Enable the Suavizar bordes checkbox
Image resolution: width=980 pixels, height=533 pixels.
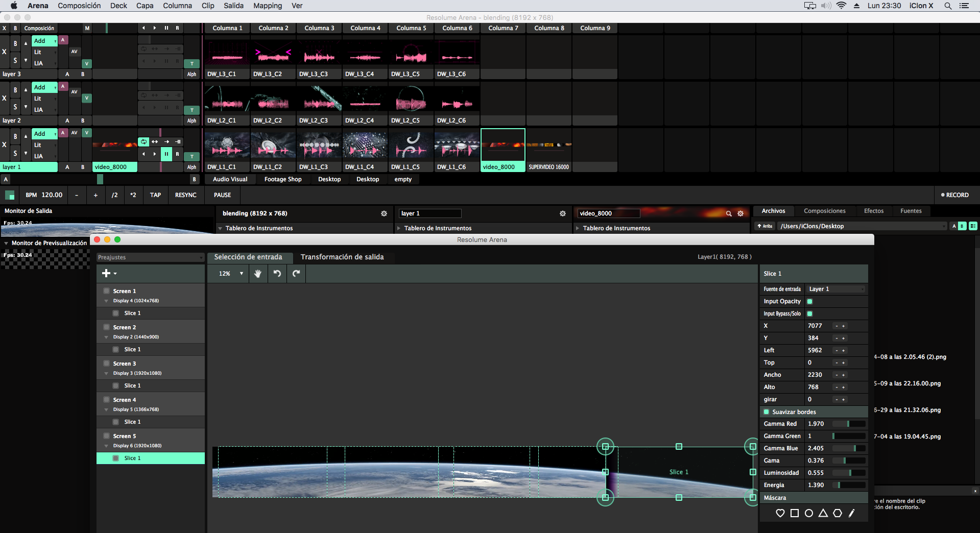point(766,412)
